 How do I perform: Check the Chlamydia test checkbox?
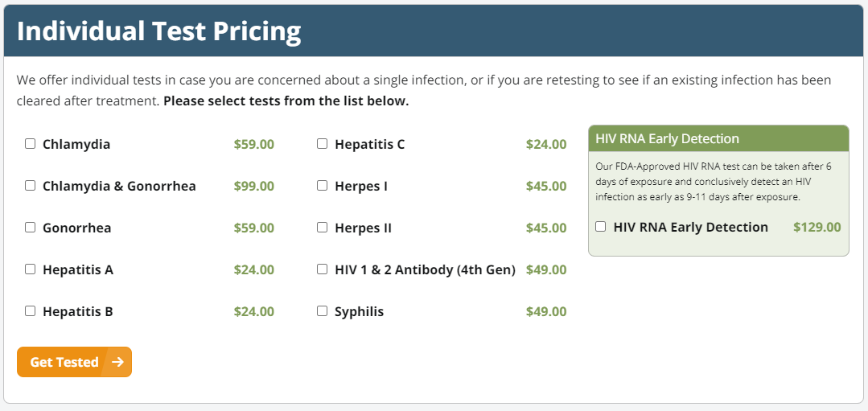[x=31, y=144]
